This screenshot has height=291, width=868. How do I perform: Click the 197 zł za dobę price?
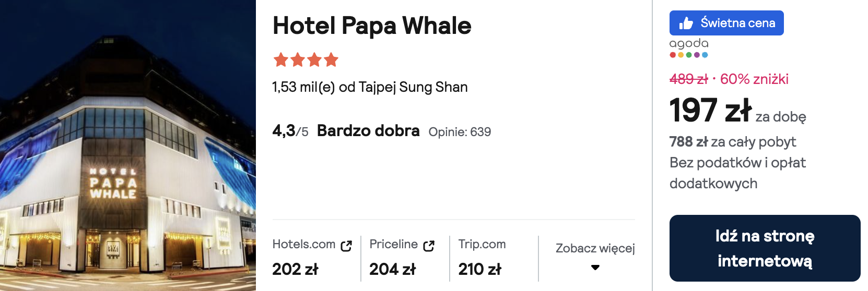pyautogui.click(x=737, y=111)
